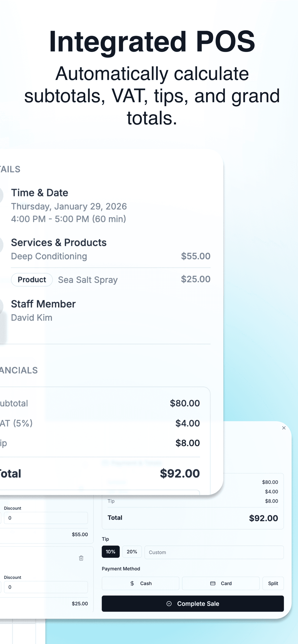This screenshot has height=644, width=298.
Task: Click staff member David Kim
Action: 32,318
